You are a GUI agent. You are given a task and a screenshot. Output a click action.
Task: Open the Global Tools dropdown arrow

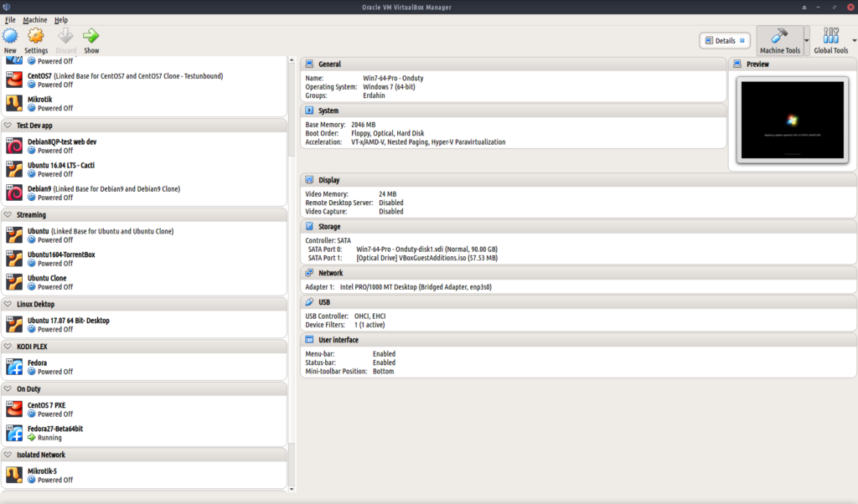click(854, 40)
